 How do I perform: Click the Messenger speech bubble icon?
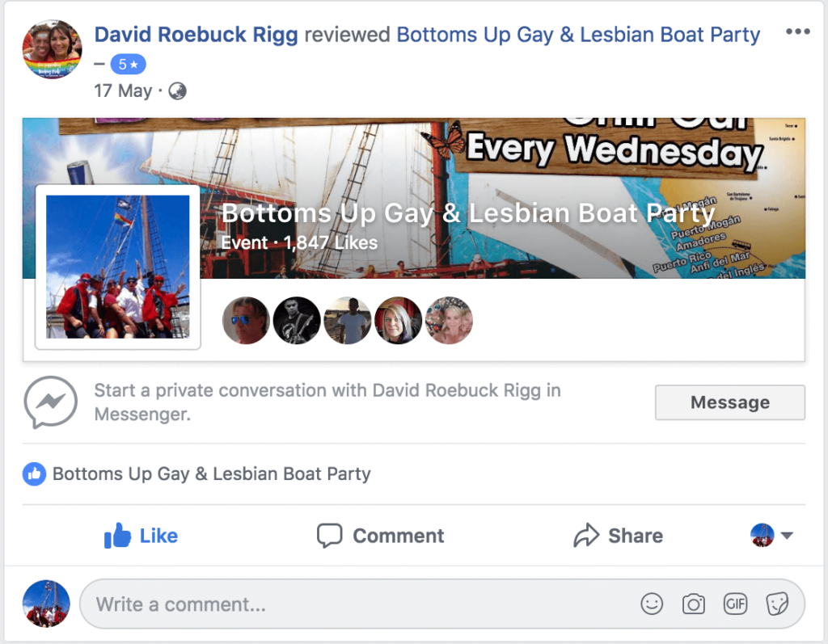click(50, 402)
